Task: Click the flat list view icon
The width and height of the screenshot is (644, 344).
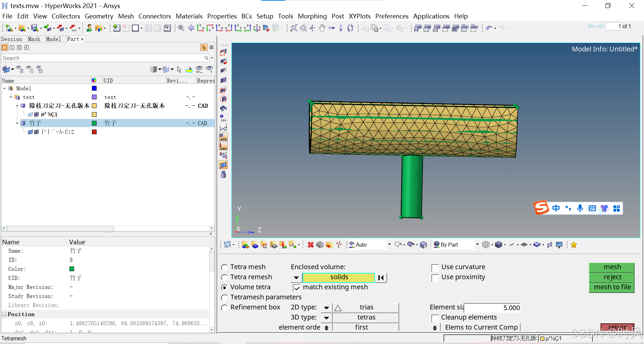Action: [x=211, y=48]
